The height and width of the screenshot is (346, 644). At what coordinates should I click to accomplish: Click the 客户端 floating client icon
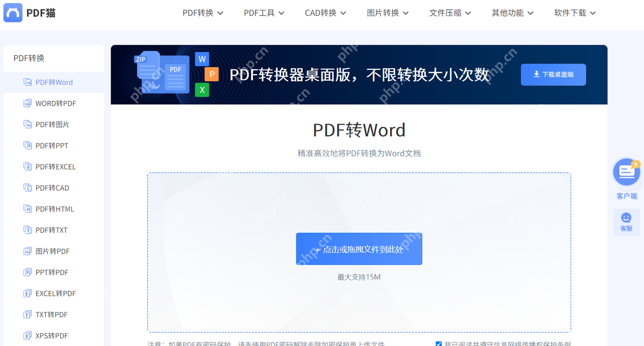click(627, 172)
